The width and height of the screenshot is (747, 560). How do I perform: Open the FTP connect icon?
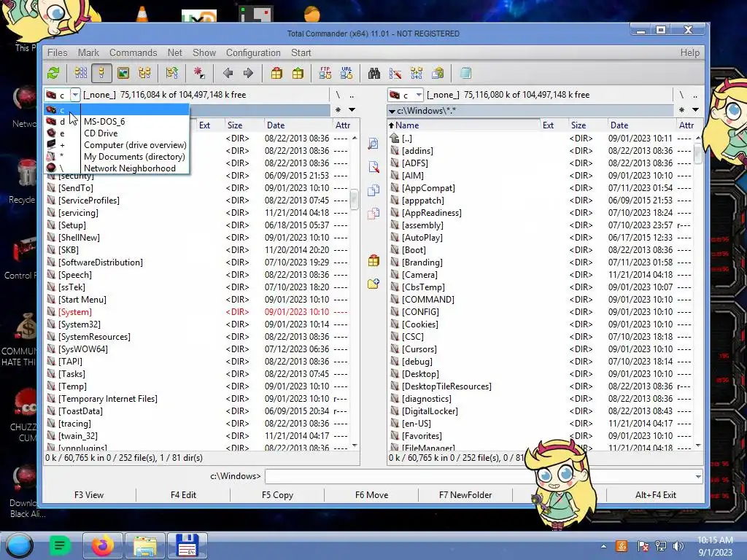[x=325, y=74]
